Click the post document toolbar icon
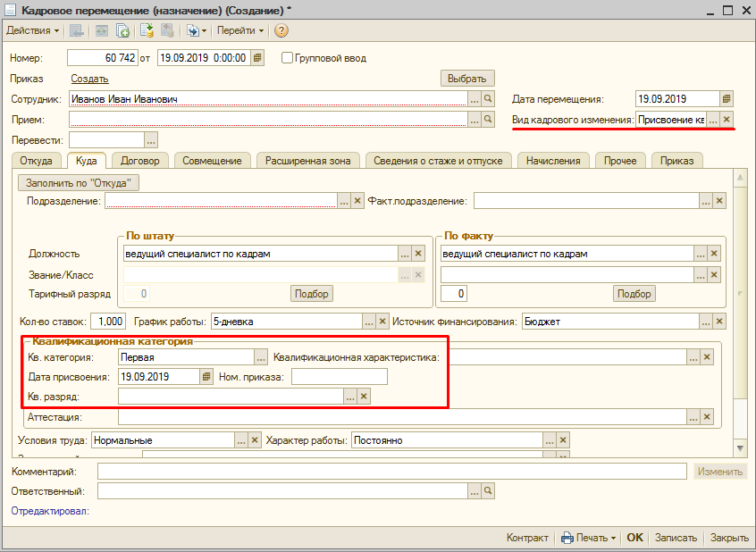 [147, 30]
